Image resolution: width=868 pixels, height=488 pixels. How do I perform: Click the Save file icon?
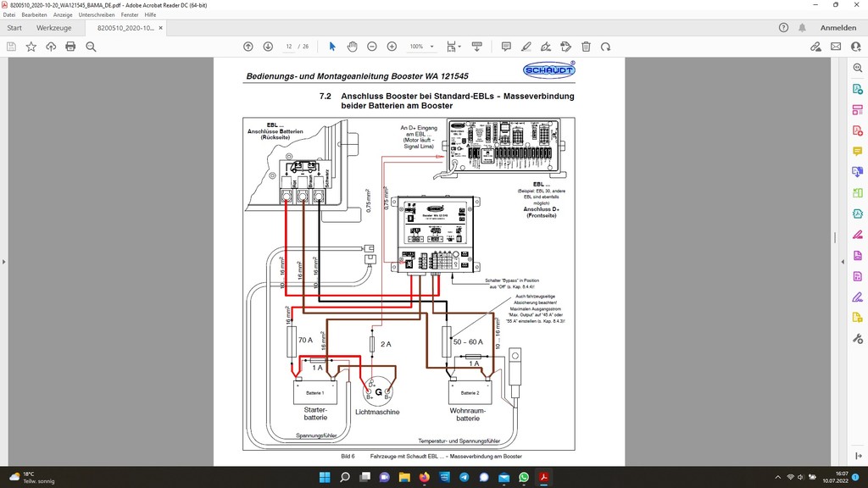coord(11,47)
